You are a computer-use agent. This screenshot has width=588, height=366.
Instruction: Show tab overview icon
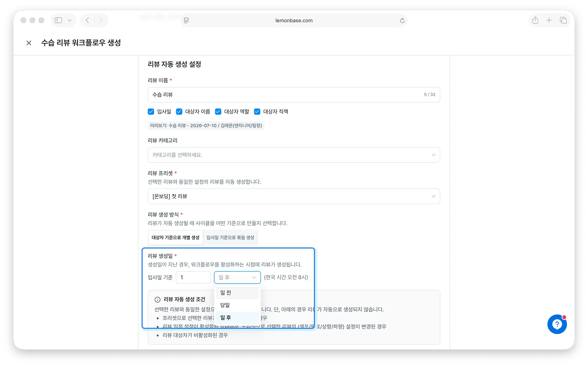(563, 20)
